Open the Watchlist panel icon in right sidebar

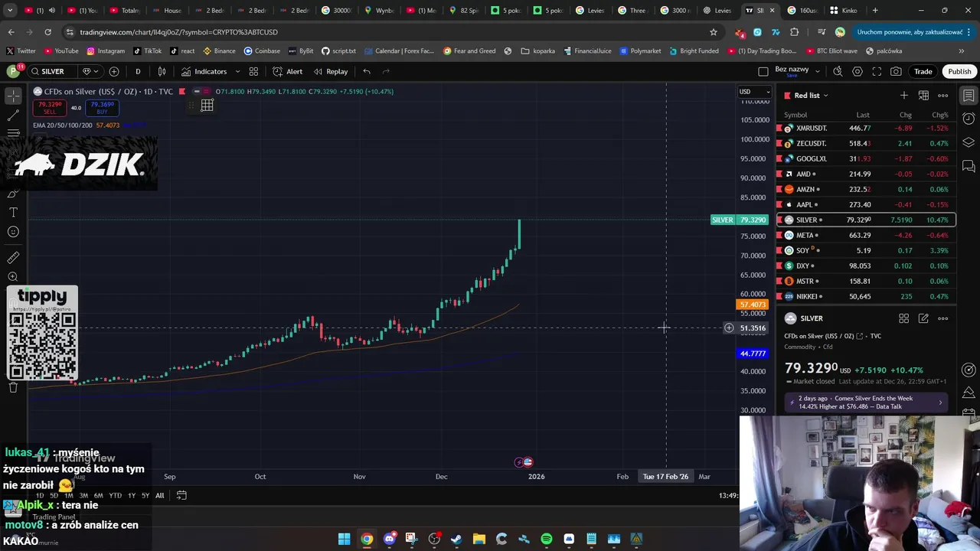969,96
